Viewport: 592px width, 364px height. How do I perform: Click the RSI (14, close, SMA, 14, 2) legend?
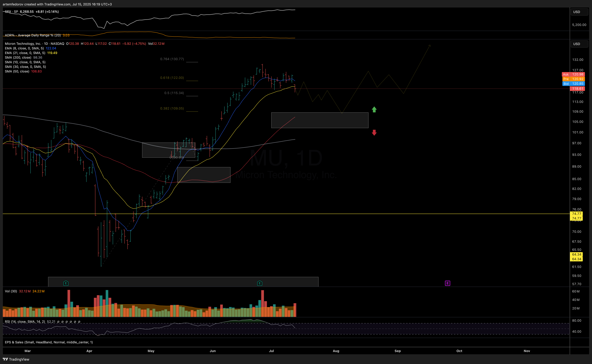point(25,322)
